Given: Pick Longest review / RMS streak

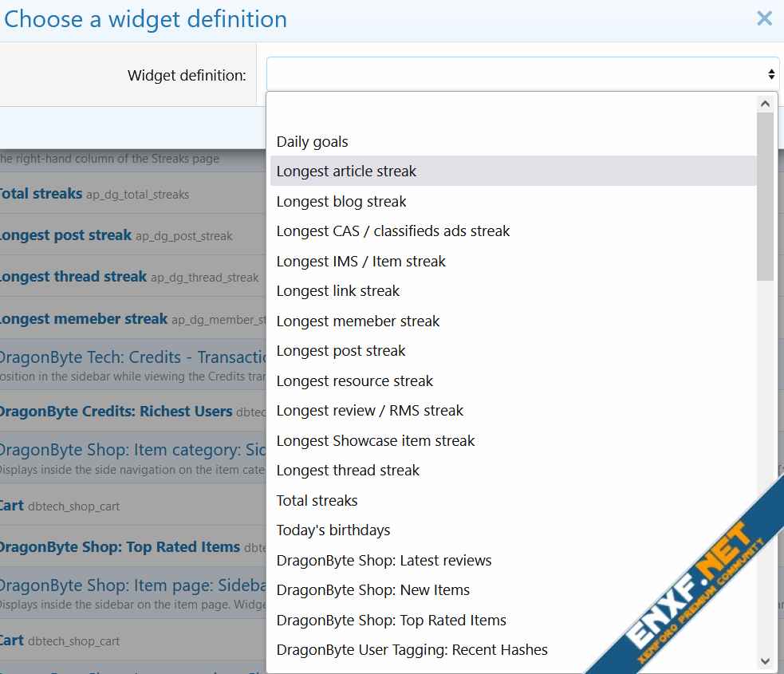Looking at the screenshot, I should coord(370,411).
